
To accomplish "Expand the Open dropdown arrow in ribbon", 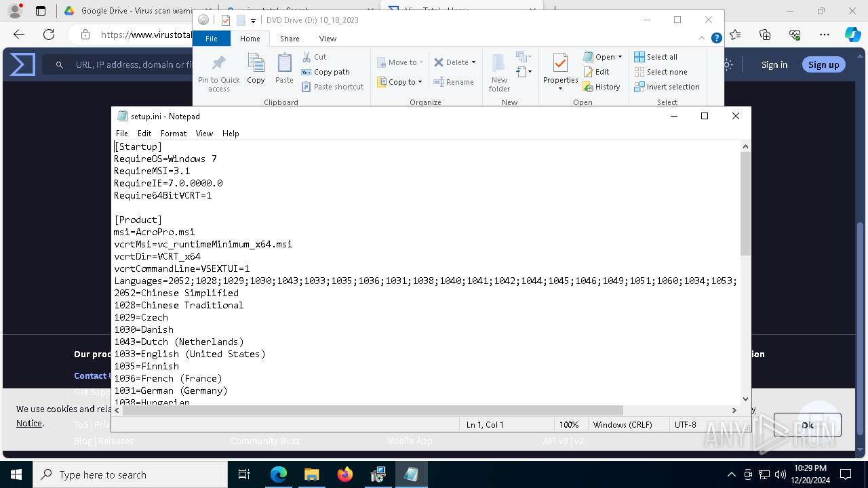I will [620, 57].
